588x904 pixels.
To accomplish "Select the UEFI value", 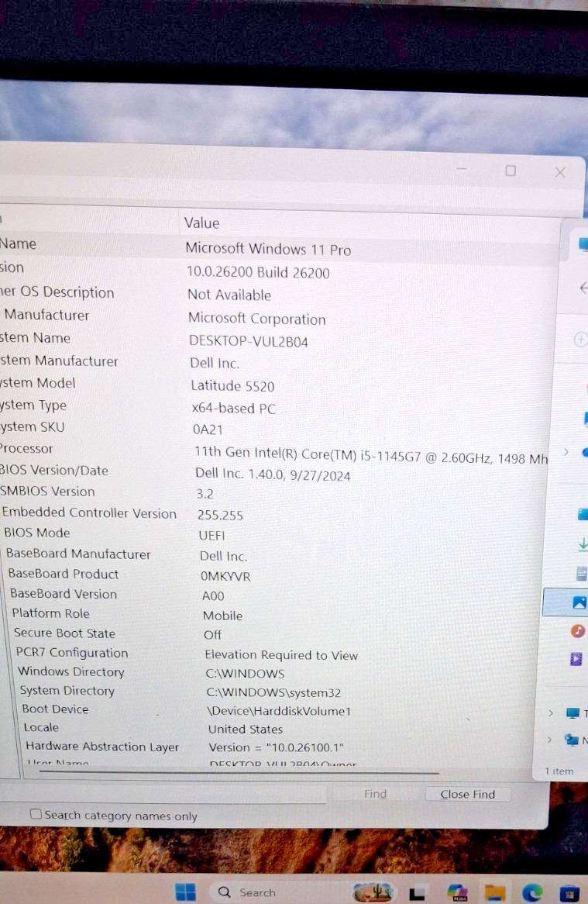I will point(212,536).
